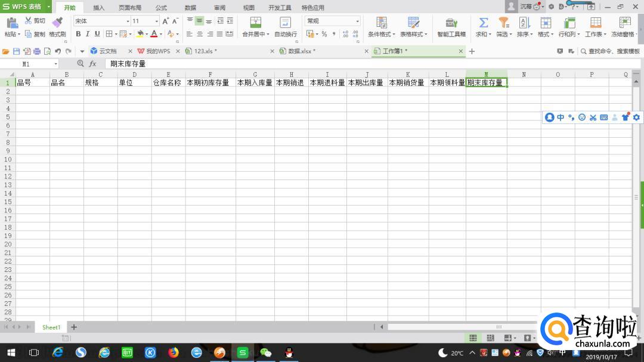Align text left horizontally
This screenshot has width=644, height=362.
[190, 34]
